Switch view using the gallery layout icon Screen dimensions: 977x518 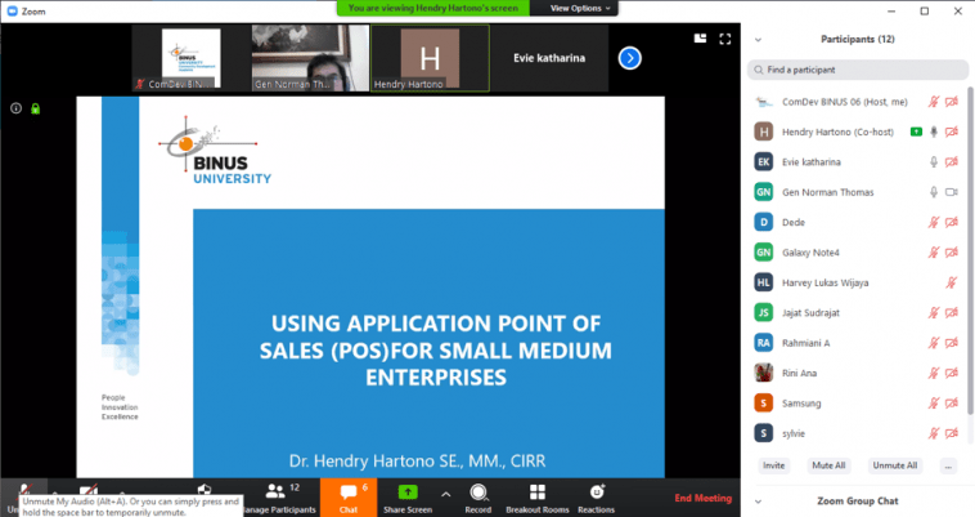coord(700,39)
